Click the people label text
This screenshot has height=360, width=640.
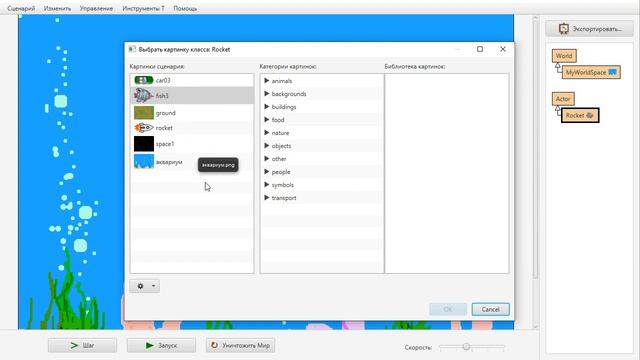point(281,172)
